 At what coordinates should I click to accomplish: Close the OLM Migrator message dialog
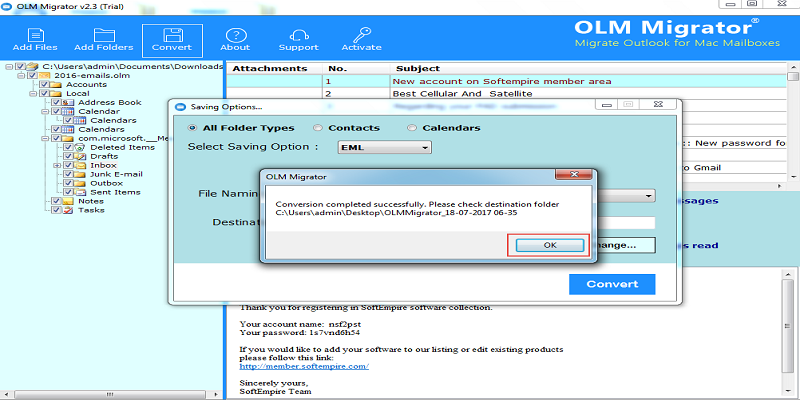click(574, 176)
